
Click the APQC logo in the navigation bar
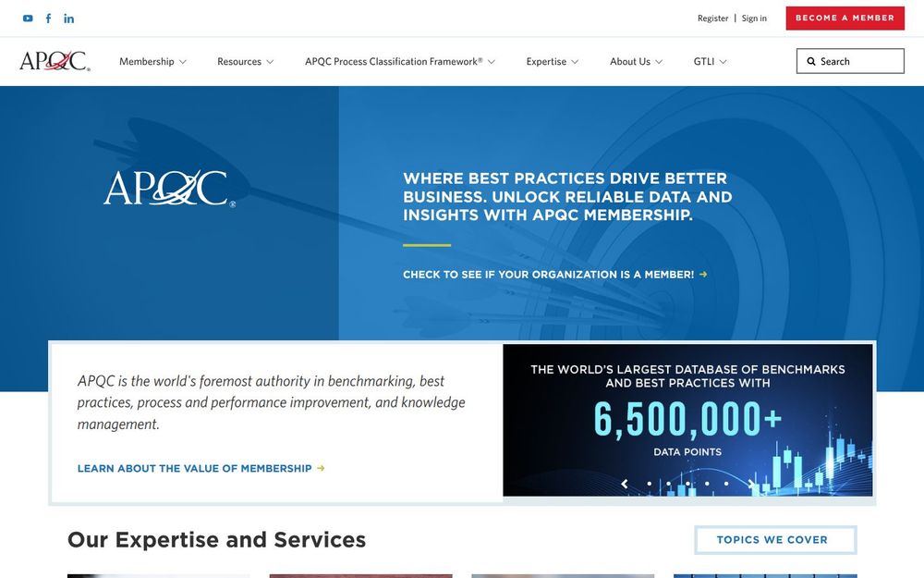[x=55, y=61]
